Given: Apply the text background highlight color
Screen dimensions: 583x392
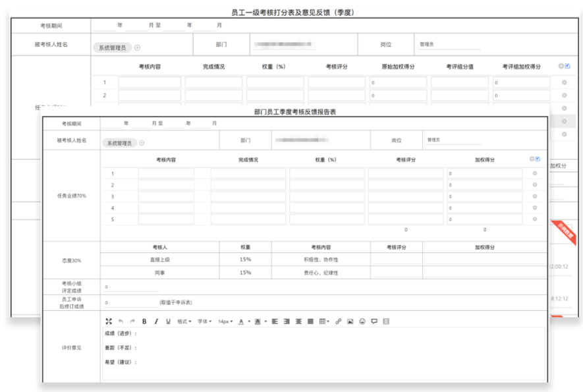Looking at the screenshot, I should click(258, 322).
